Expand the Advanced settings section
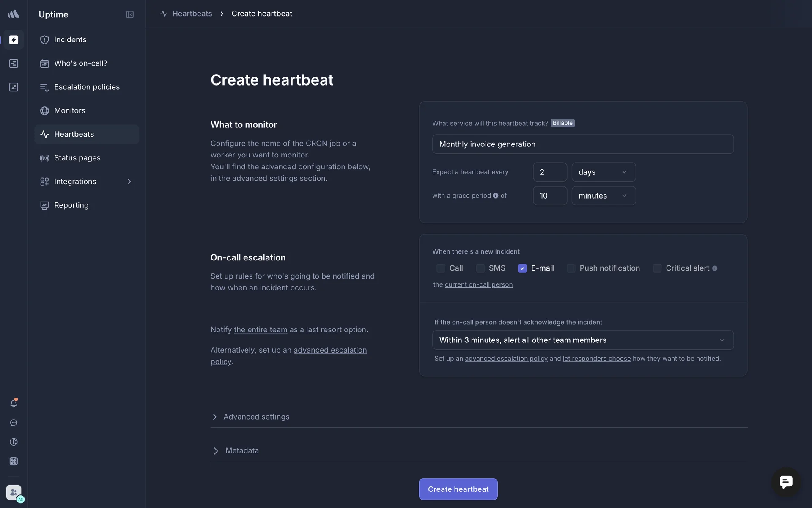This screenshot has height=508, width=812. (256, 417)
